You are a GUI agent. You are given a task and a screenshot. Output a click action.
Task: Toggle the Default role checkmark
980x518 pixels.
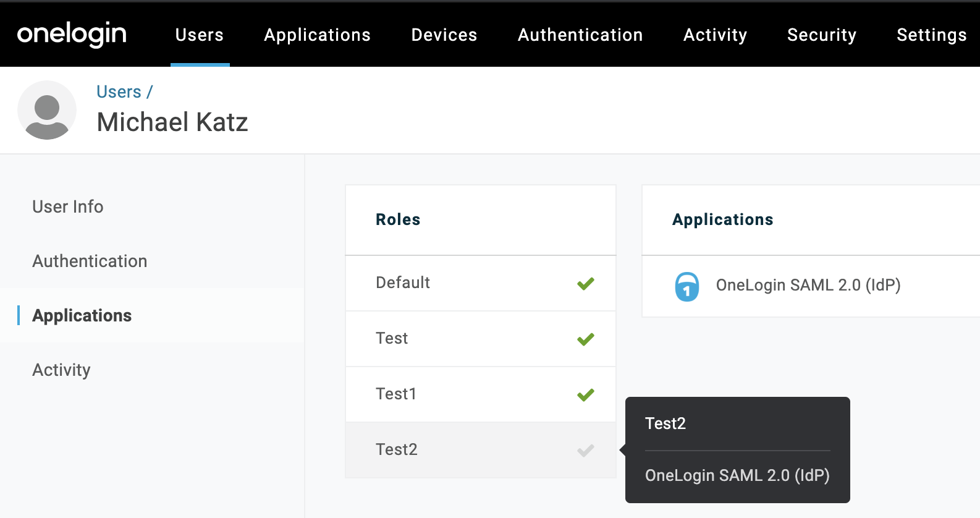tap(586, 284)
